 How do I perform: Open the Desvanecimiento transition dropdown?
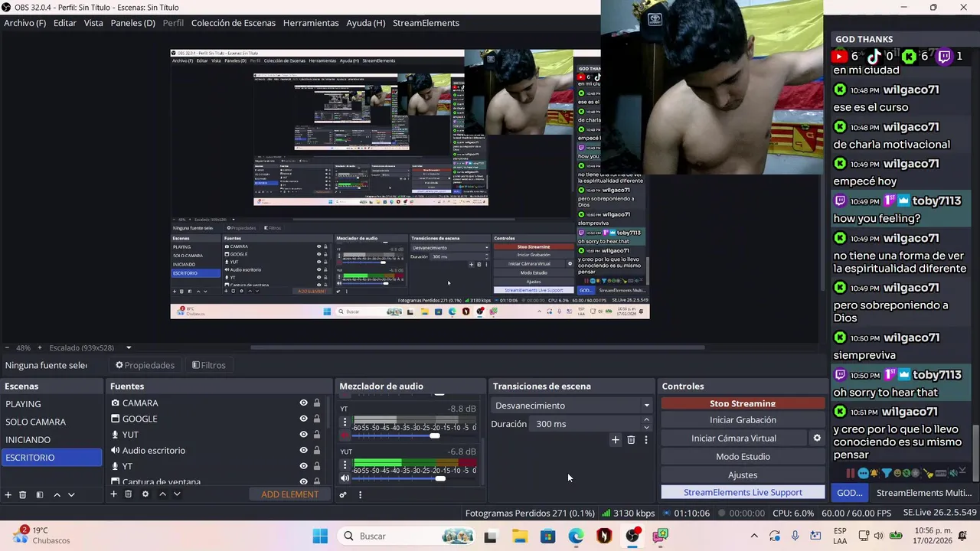point(571,406)
